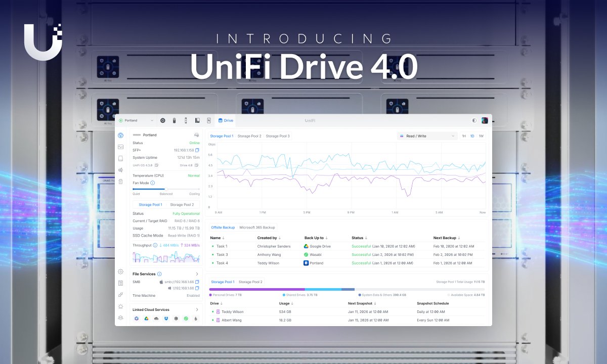Open Teddy Wilson drive row
The image size is (607, 364).
(346, 312)
